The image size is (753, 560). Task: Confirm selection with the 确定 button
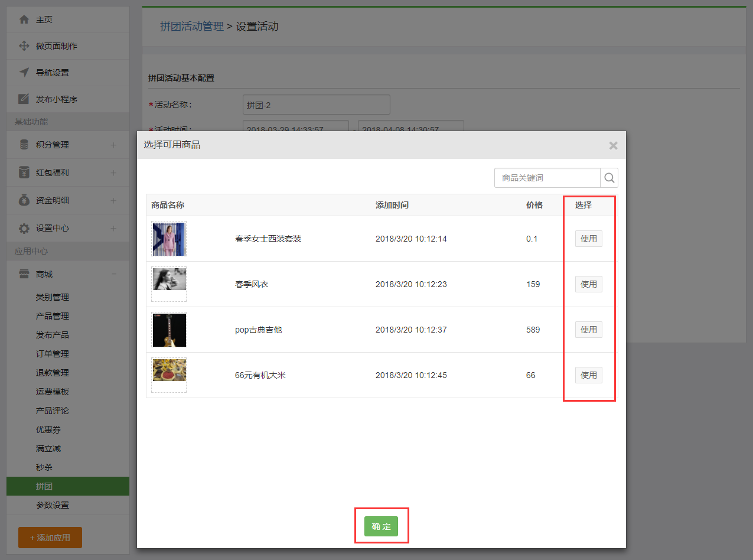381,526
